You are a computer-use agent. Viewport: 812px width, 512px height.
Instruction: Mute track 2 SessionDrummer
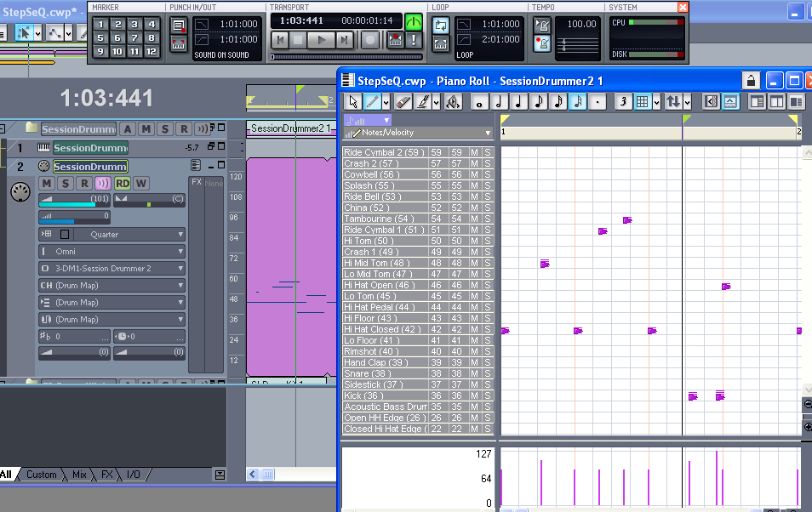[x=46, y=184]
